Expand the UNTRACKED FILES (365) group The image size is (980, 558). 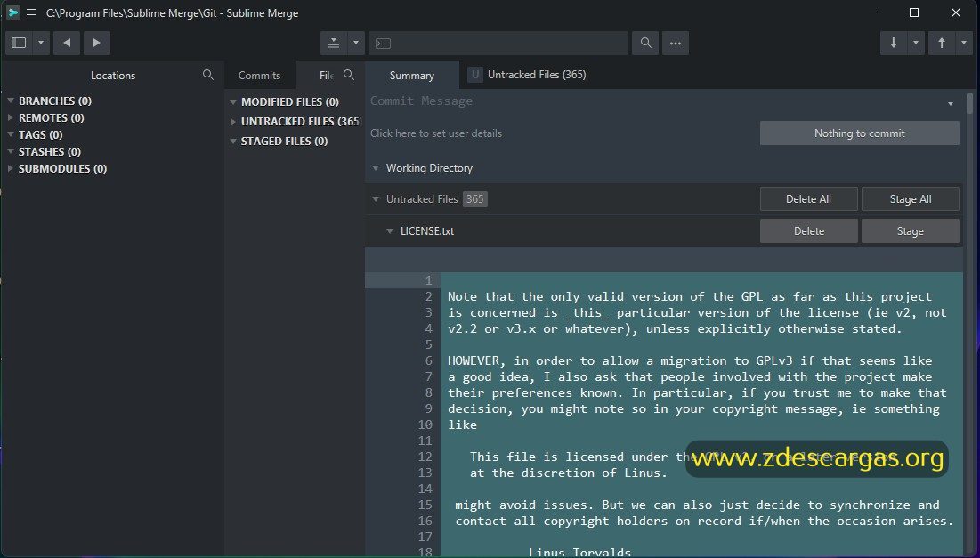pos(233,121)
